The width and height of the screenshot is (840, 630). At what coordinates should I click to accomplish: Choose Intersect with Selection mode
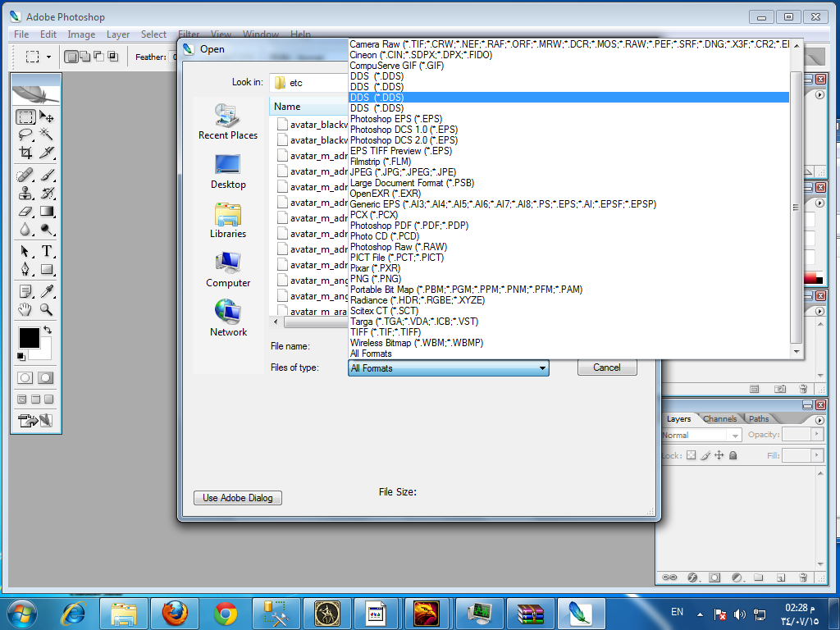click(x=112, y=57)
